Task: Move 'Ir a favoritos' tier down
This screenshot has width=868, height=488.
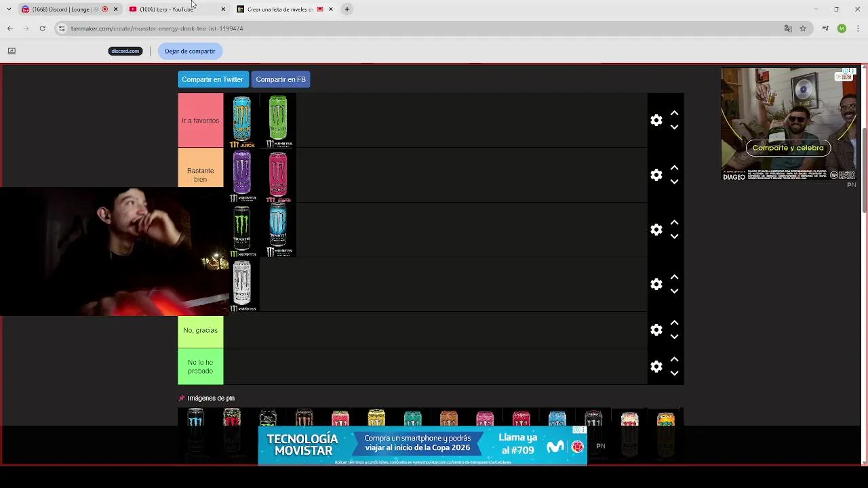Action: click(674, 127)
